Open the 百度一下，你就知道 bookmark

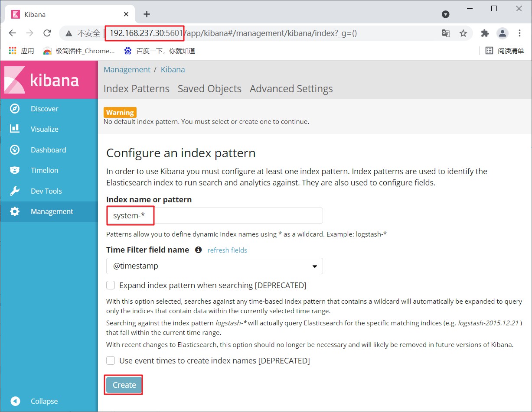160,51
